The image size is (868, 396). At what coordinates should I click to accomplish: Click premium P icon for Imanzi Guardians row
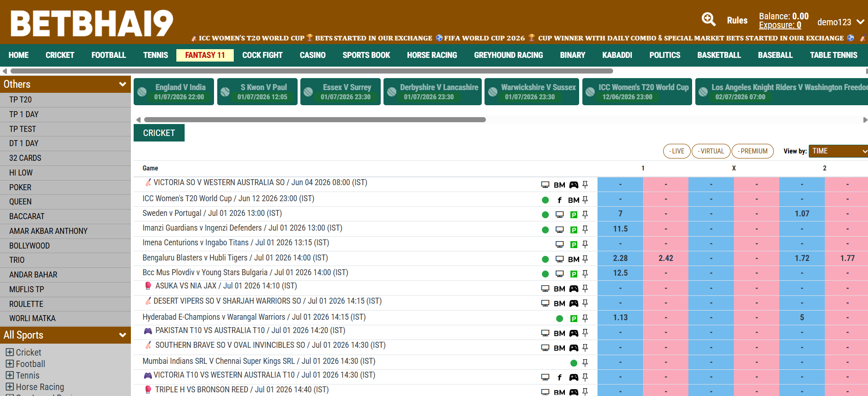[574, 230]
